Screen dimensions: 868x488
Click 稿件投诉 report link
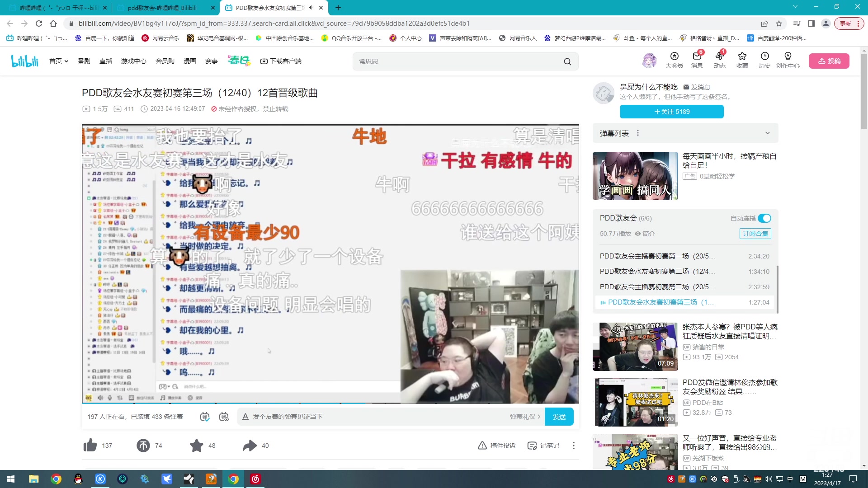point(497,446)
